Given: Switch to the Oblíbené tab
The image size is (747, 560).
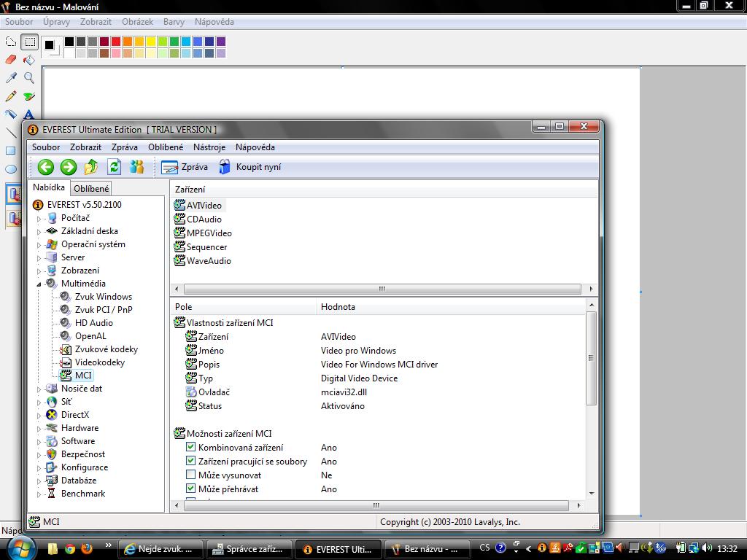Looking at the screenshot, I should [91, 189].
